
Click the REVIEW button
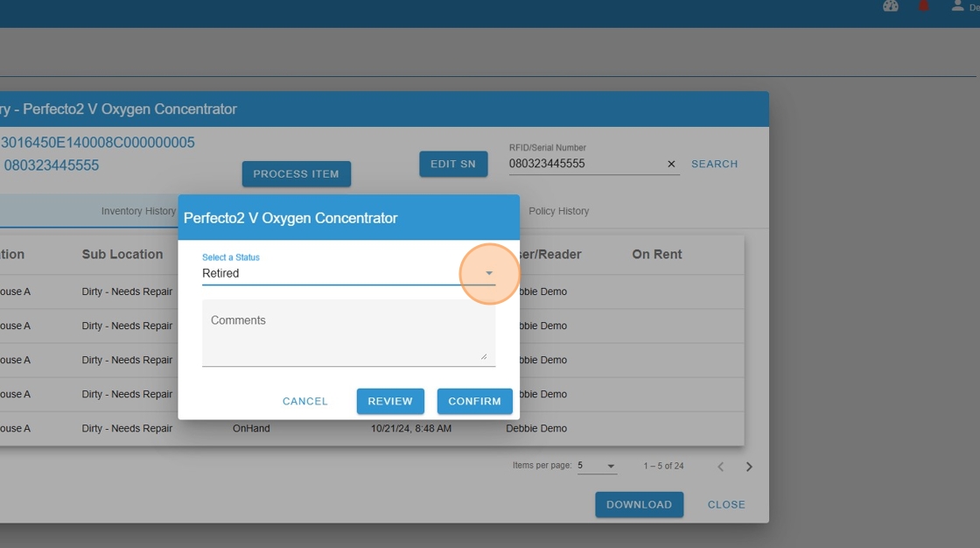(390, 401)
